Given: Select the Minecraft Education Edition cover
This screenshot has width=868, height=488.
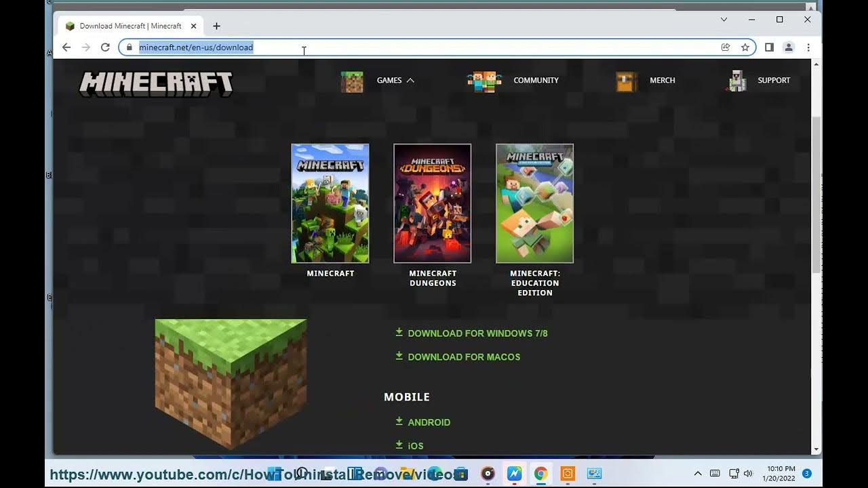Looking at the screenshot, I should [x=534, y=203].
